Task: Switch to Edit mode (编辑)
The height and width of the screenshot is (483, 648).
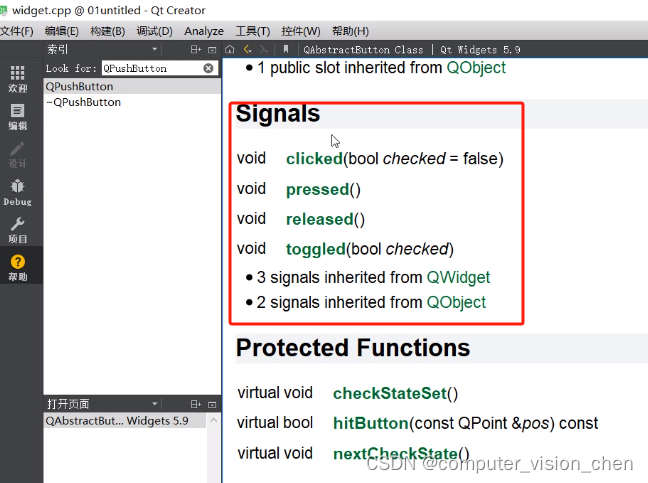Action: point(17,117)
